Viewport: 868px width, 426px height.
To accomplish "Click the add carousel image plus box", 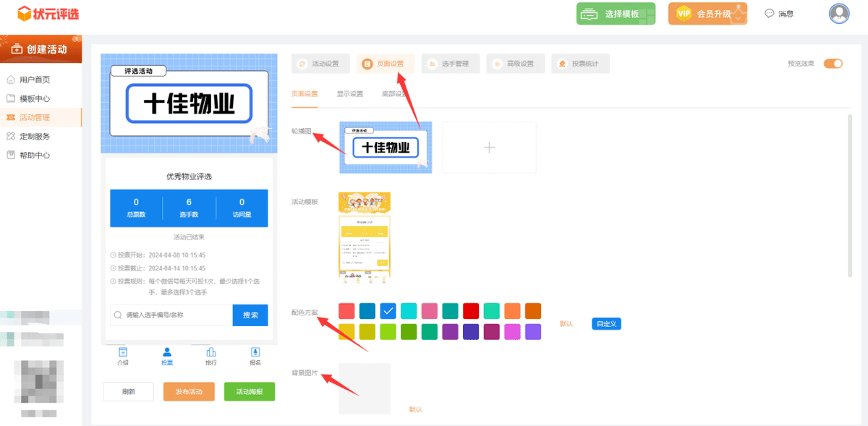I will pyautogui.click(x=489, y=147).
